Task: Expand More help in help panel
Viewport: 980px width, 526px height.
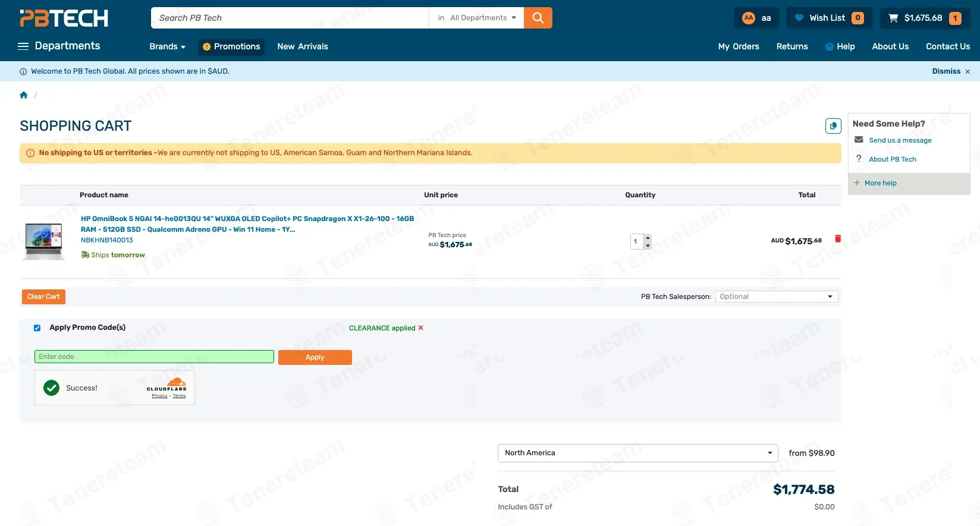Action: pos(880,183)
